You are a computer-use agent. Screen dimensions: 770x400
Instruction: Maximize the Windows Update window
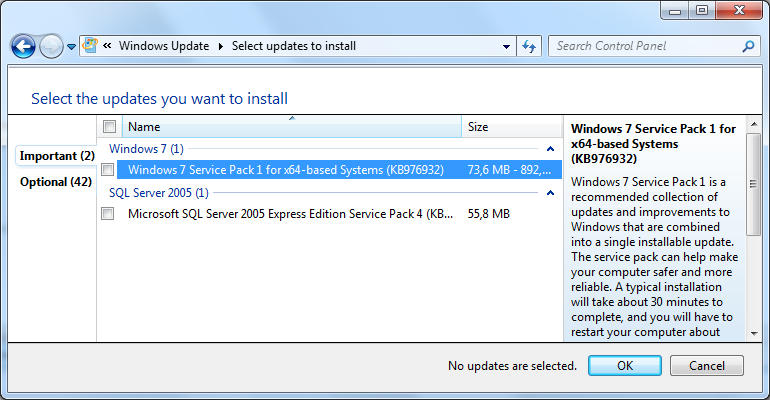click(702, 10)
